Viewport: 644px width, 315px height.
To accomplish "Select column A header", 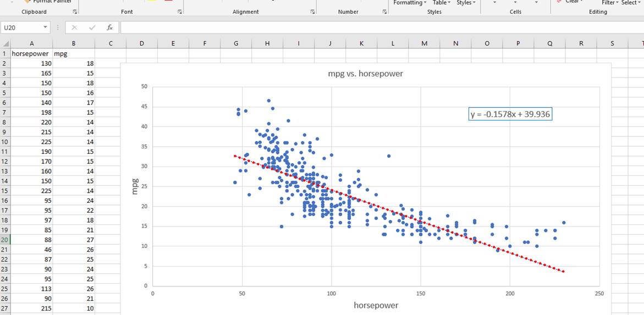I will pyautogui.click(x=32, y=43).
